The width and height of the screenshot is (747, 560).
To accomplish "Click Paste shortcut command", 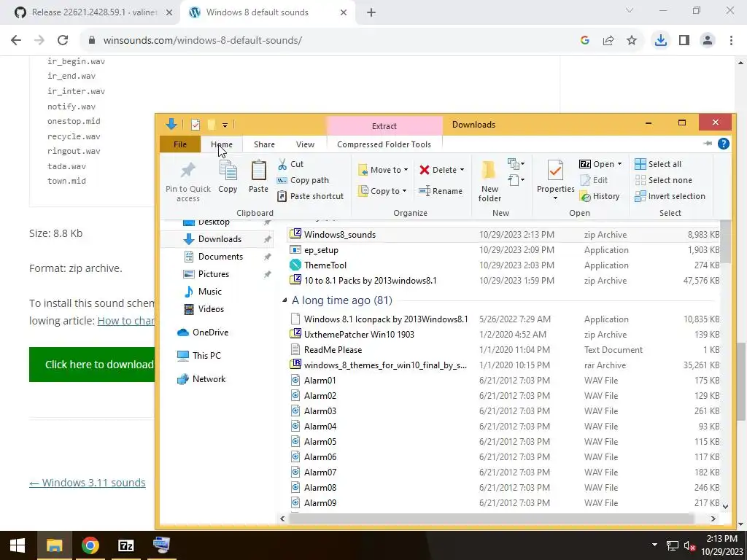I will [x=311, y=196].
